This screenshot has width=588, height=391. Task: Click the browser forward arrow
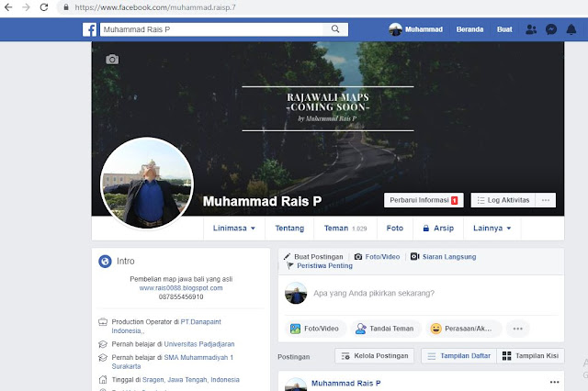26,7
